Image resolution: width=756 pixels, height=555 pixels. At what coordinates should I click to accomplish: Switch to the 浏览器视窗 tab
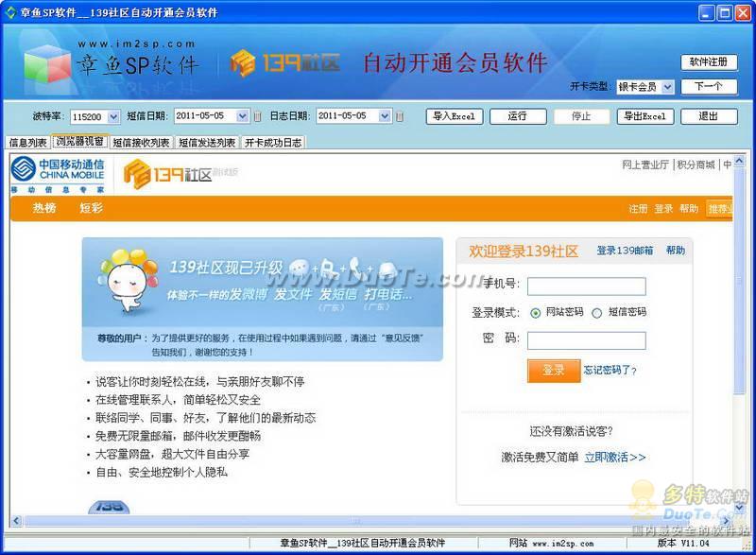[x=80, y=141]
